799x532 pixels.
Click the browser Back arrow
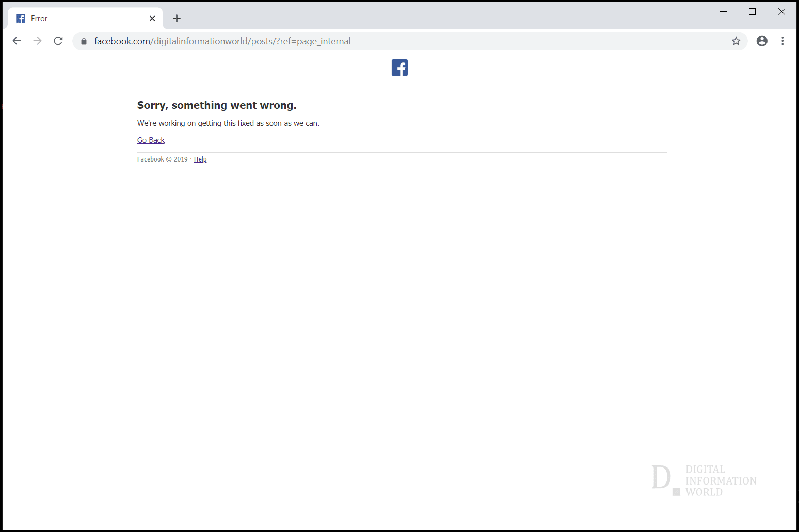tap(17, 41)
